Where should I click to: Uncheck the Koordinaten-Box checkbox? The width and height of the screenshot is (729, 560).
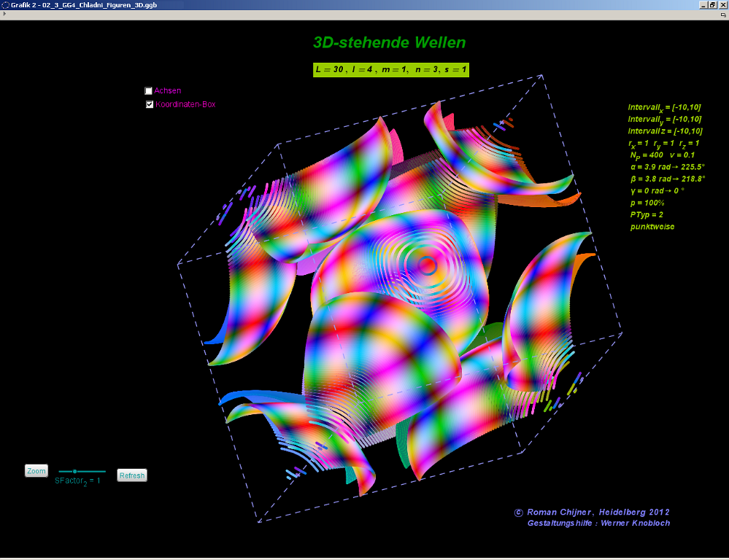click(150, 104)
